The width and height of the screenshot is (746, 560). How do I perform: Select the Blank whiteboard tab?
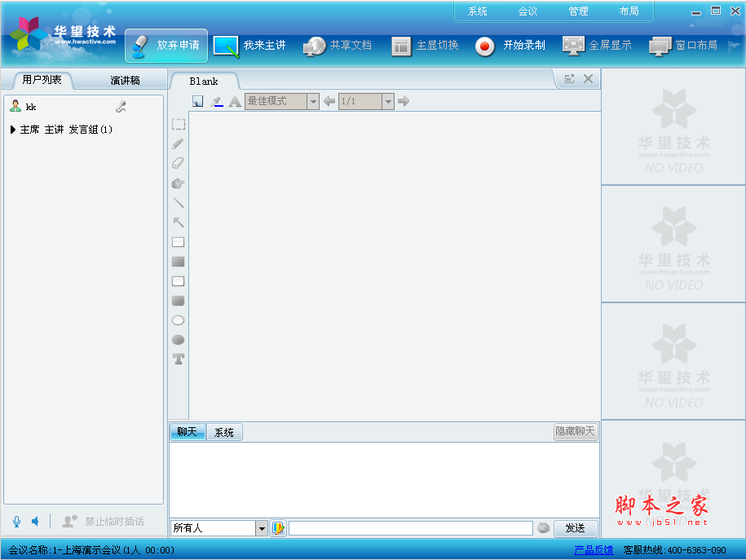pos(204,82)
